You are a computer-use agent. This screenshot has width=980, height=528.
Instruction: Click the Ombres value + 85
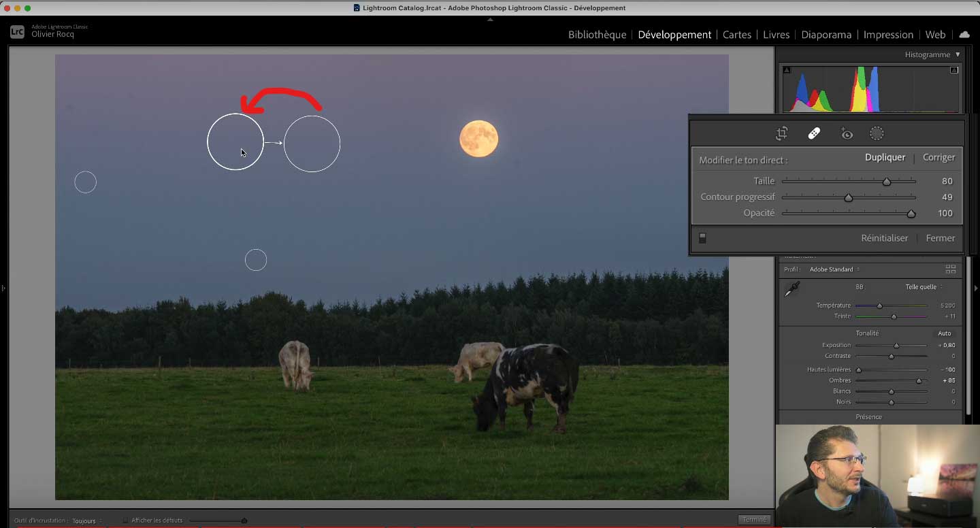(949, 380)
